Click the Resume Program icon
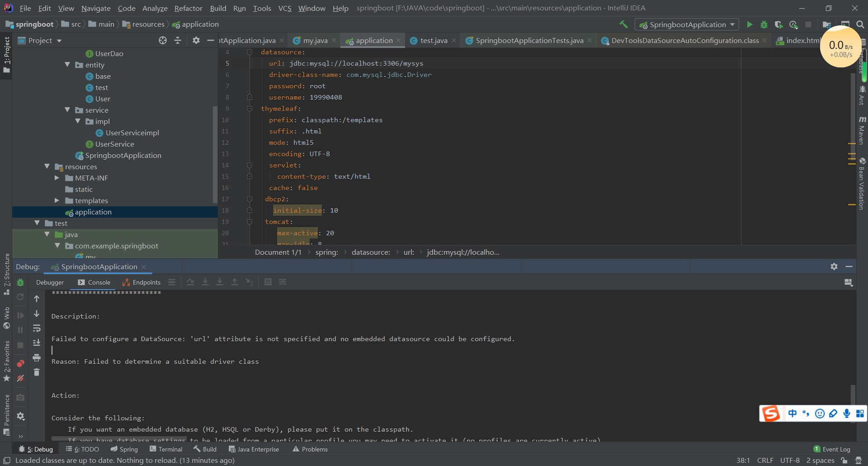Viewport: 868px width, 466px height. (x=20, y=315)
